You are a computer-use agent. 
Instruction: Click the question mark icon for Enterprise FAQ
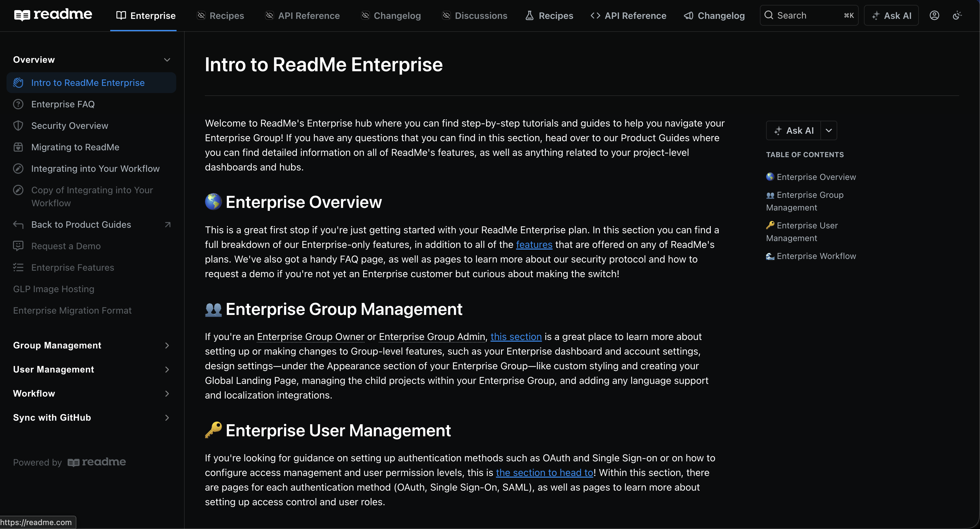click(x=18, y=104)
